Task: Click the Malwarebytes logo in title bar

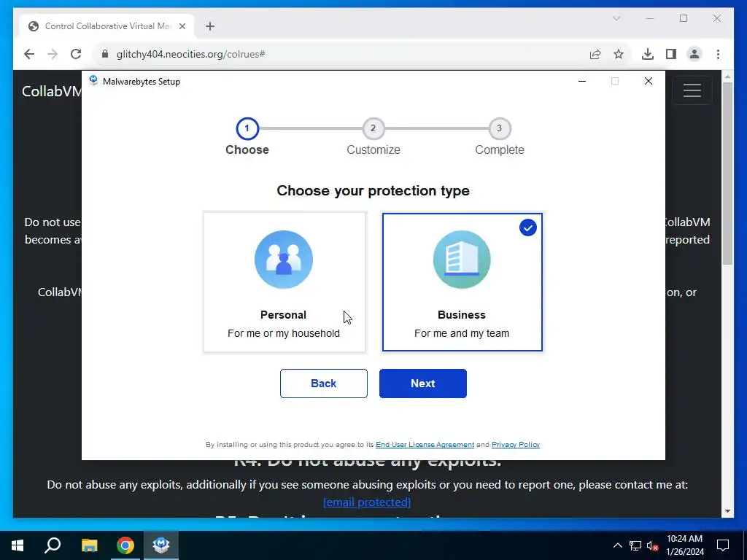Action: [x=93, y=80]
